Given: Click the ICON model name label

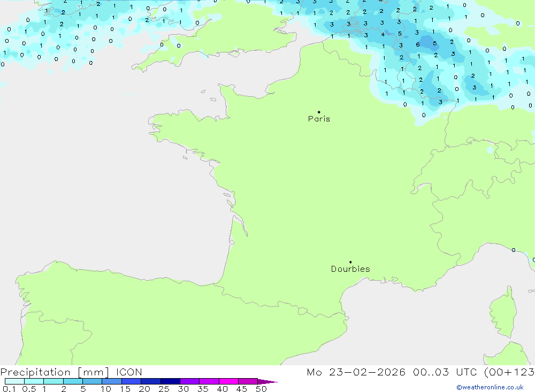Looking at the screenshot, I should point(129,372).
